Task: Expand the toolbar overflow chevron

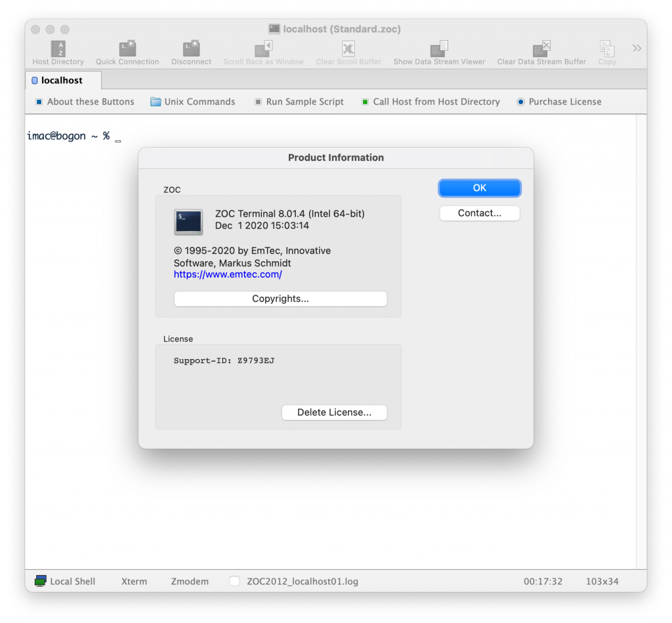Action: 637,48
